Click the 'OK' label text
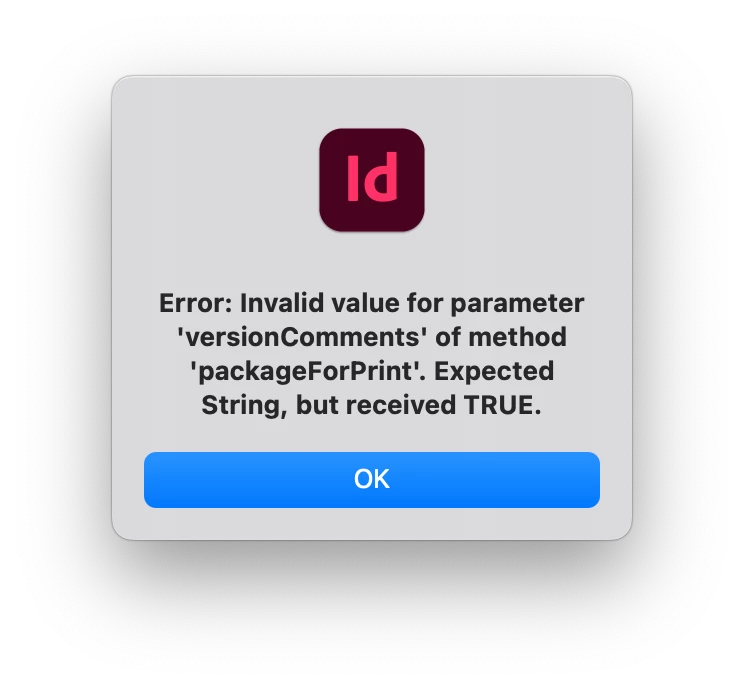 click(x=372, y=479)
